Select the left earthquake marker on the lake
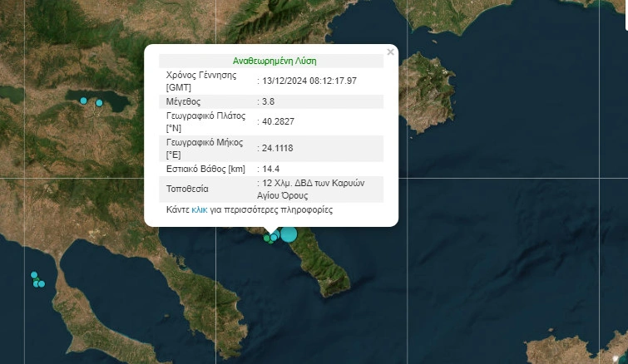The height and width of the screenshot is (364, 628). tap(83, 101)
